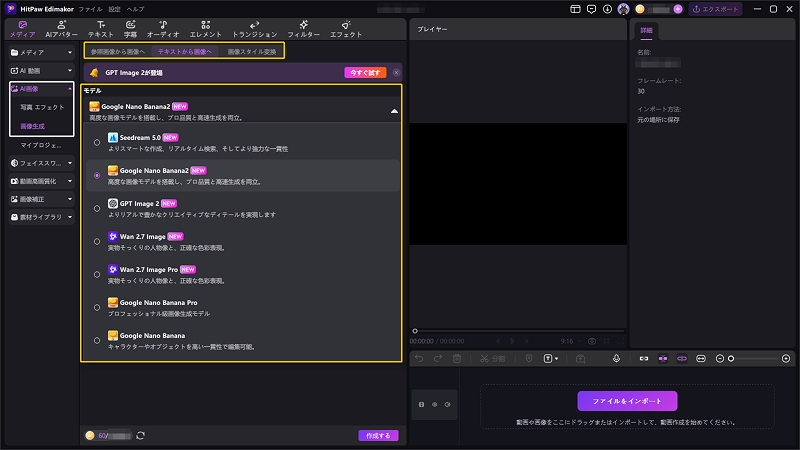This screenshot has width=800, height=450.
Task: Open the 設定 menu
Action: pos(115,9)
